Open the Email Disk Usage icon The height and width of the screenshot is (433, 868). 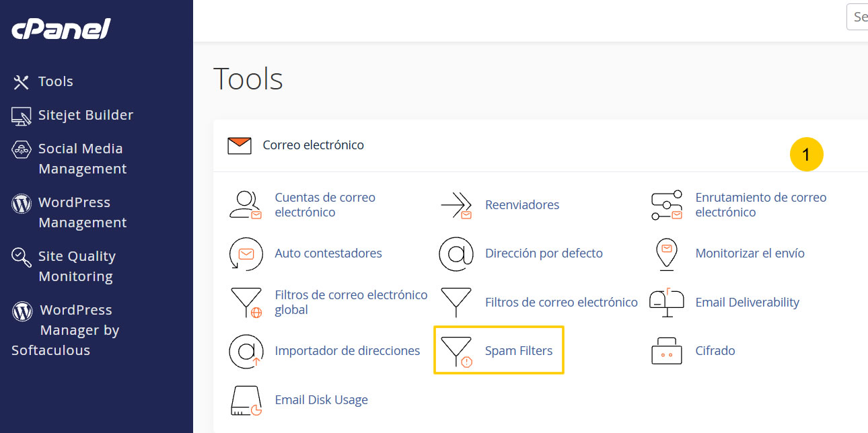click(246, 400)
